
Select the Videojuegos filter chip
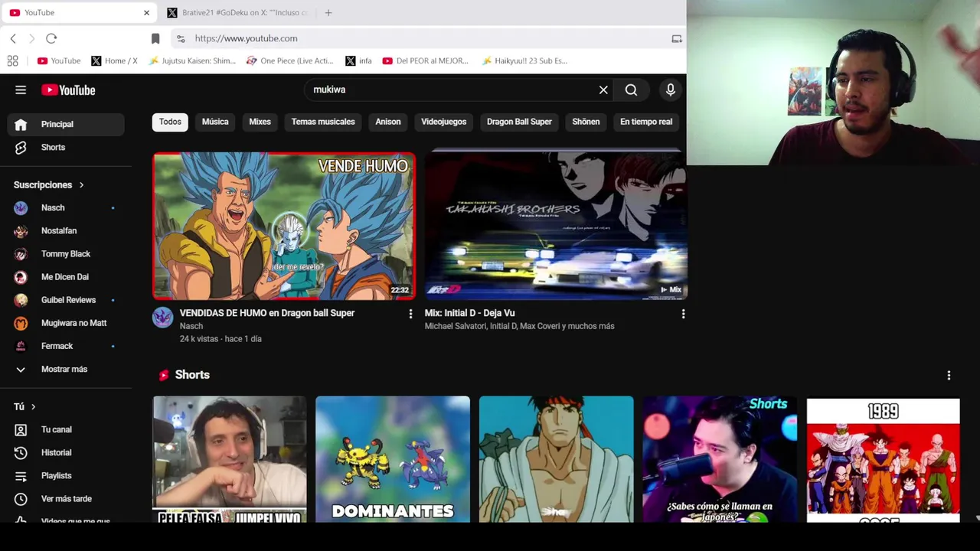443,122
